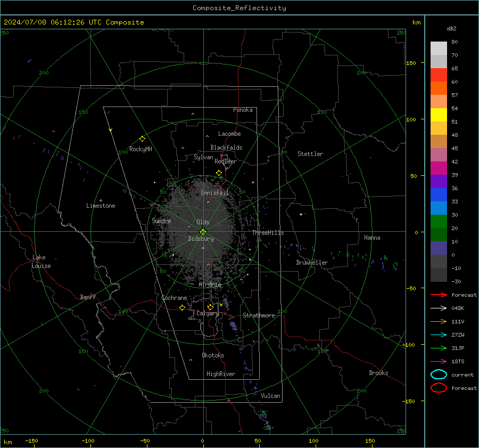Click the Banff label

pos(88,297)
